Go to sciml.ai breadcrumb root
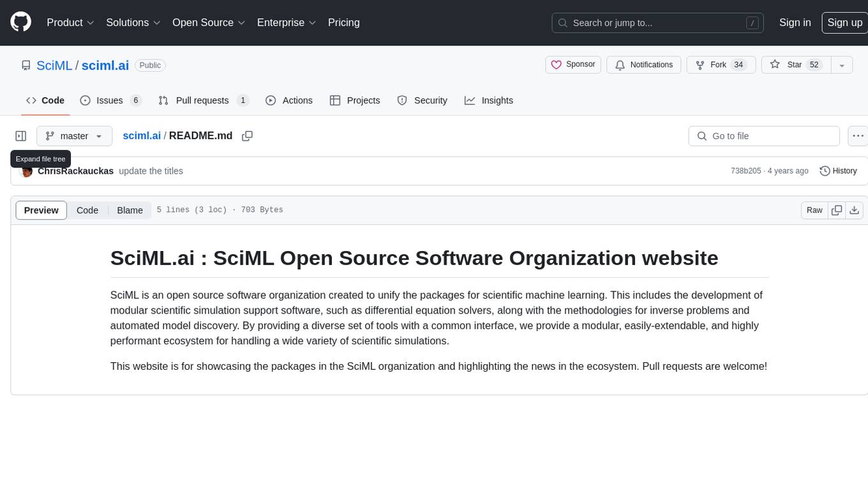868x488 pixels. (x=142, y=136)
